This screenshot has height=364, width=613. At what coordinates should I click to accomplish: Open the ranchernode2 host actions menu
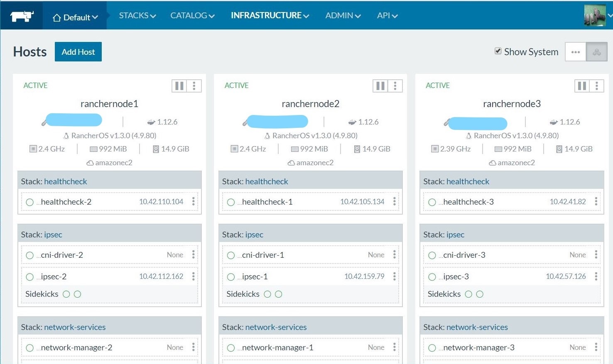395,86
